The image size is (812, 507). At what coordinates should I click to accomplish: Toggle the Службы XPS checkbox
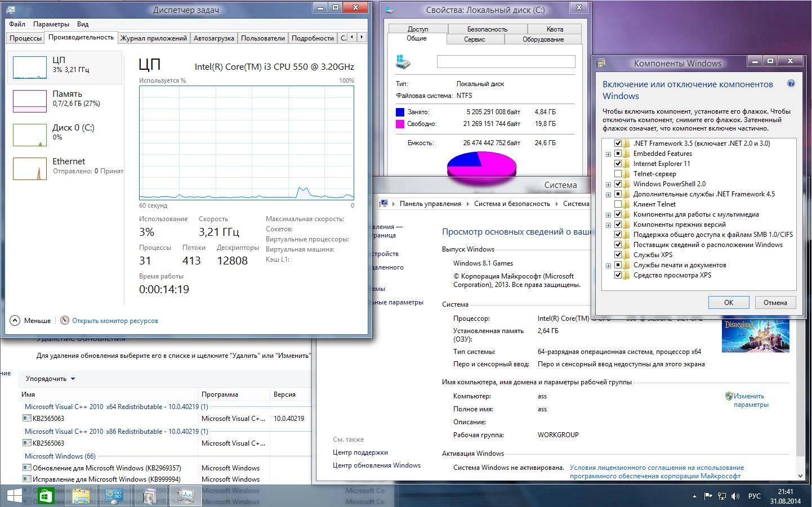(x=618, y=255)
